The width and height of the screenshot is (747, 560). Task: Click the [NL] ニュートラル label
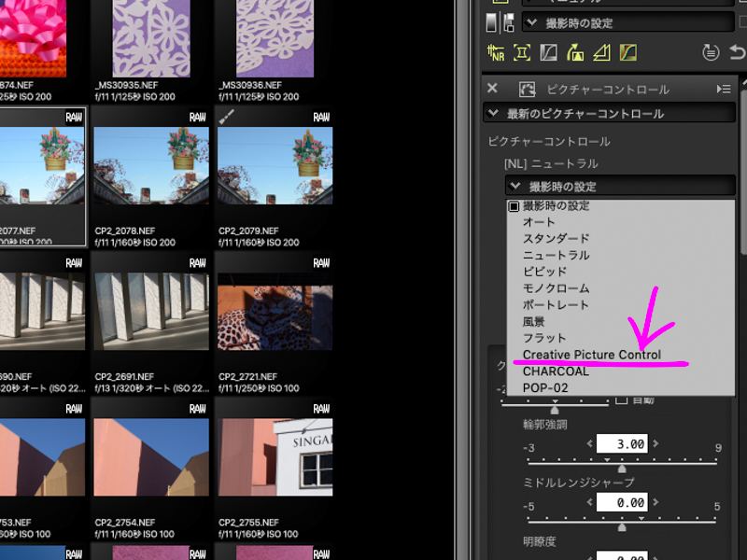(x=551, y=164)
